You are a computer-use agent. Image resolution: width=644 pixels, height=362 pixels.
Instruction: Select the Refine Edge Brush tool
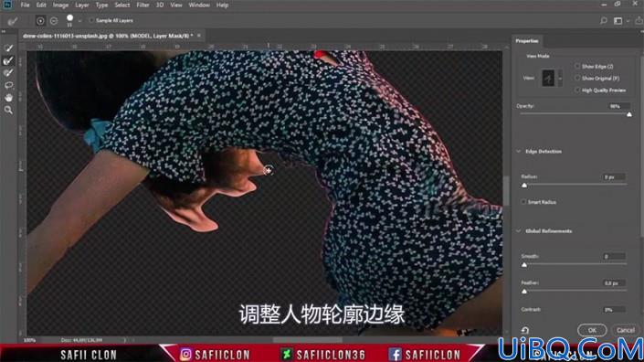(8, 60)
